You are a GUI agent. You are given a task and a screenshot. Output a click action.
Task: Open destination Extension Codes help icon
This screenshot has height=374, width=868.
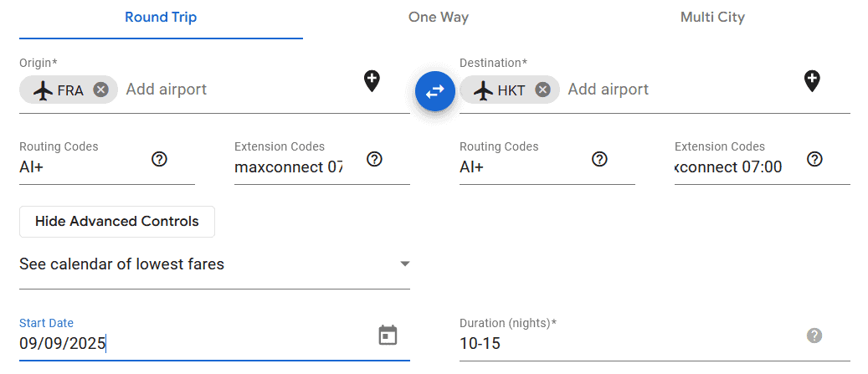pos(814,159)
